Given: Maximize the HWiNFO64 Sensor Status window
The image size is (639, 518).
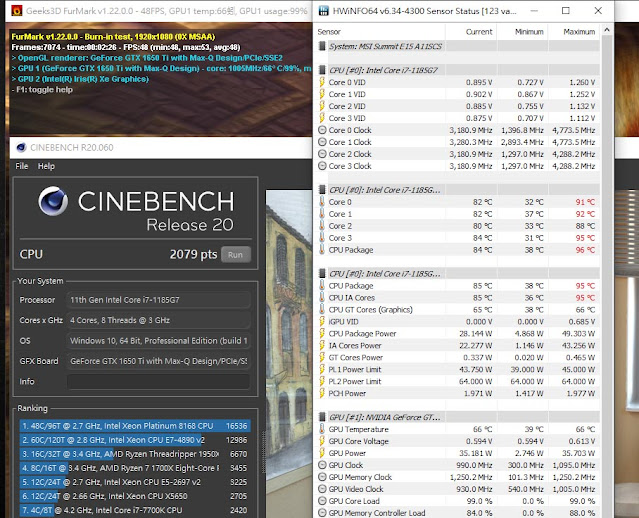Looking at the screenshot, I should pyautogui.click(x=566, y=11).
